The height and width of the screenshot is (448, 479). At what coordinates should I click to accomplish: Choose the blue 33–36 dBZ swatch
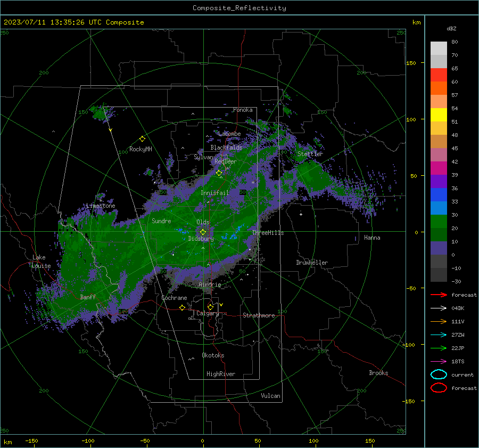pyautogui.click(x=439, y=195)
